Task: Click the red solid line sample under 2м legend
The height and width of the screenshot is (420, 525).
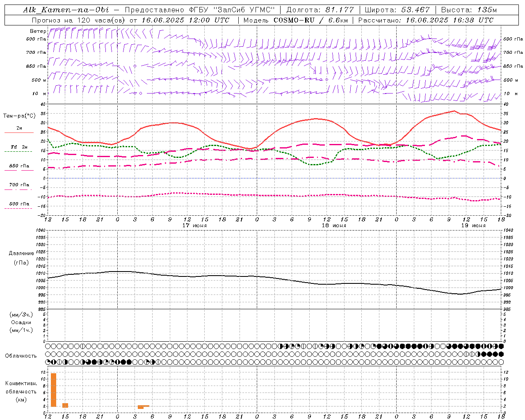Action: point(19,133)
